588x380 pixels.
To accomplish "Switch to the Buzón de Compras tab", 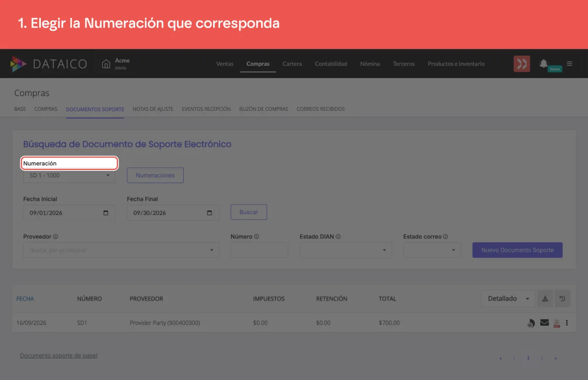I will (264, 109).
